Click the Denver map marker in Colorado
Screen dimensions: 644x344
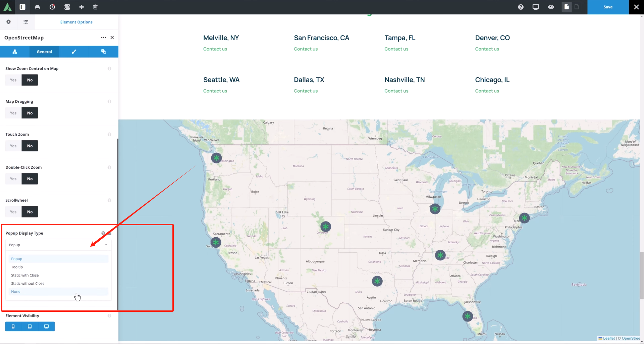325,227
